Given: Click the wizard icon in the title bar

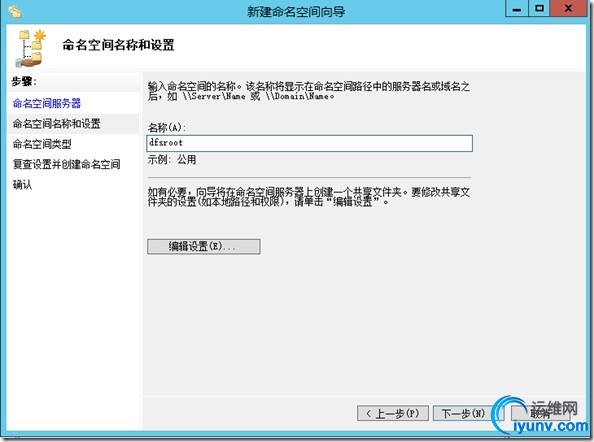Looking at the screenshot, I should coord(14,11).
